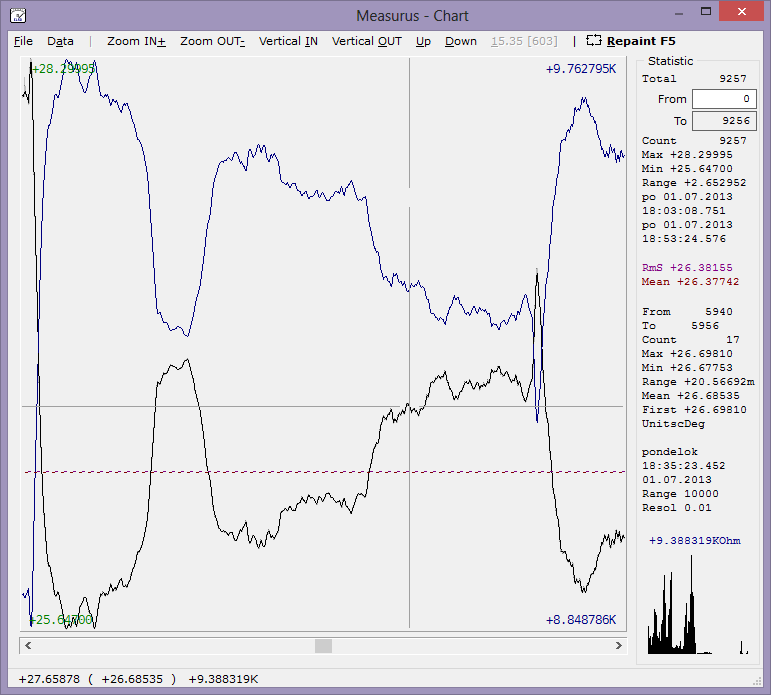The width and height of the screenshot is (771, 695).
Task: Open the File menu
Action: click(23, 41)
